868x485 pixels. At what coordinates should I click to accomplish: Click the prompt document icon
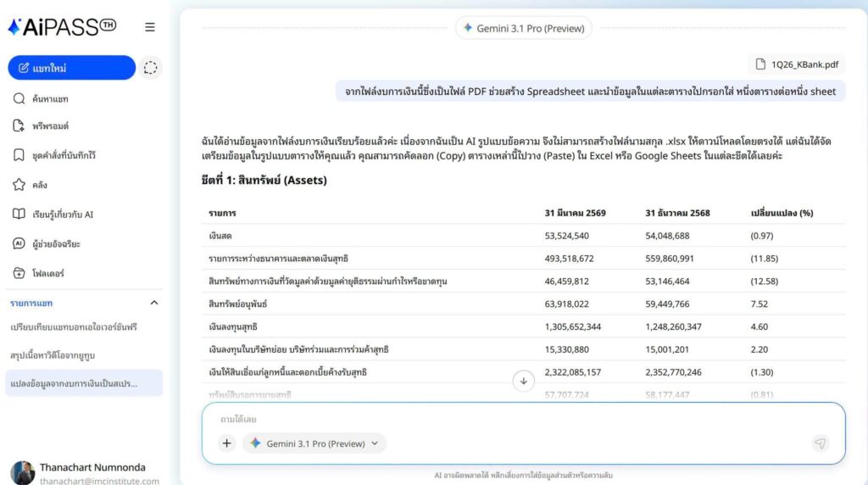coord(19,125)
